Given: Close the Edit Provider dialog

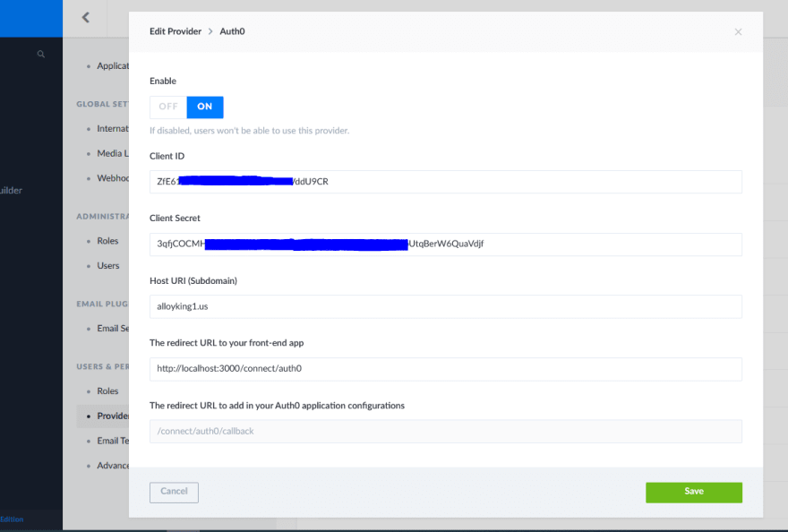Looking at the screenshot, I should 738,31.
